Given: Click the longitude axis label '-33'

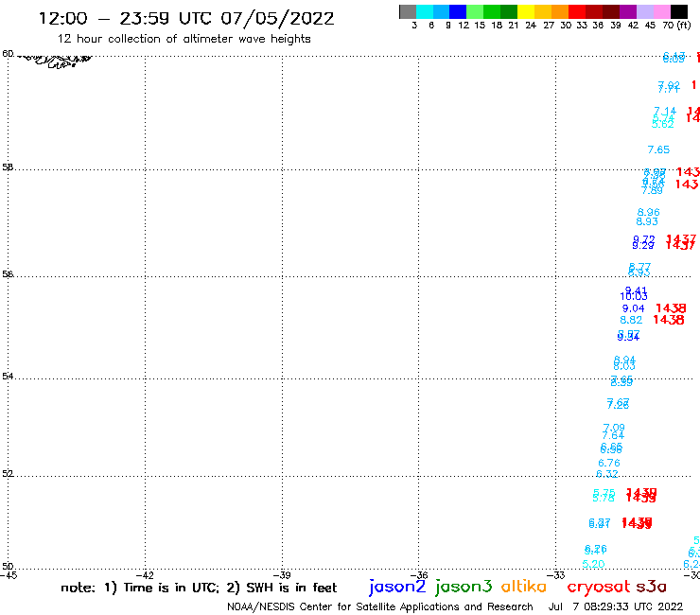Looking at the screenshot, I should (x=555, y=575).
